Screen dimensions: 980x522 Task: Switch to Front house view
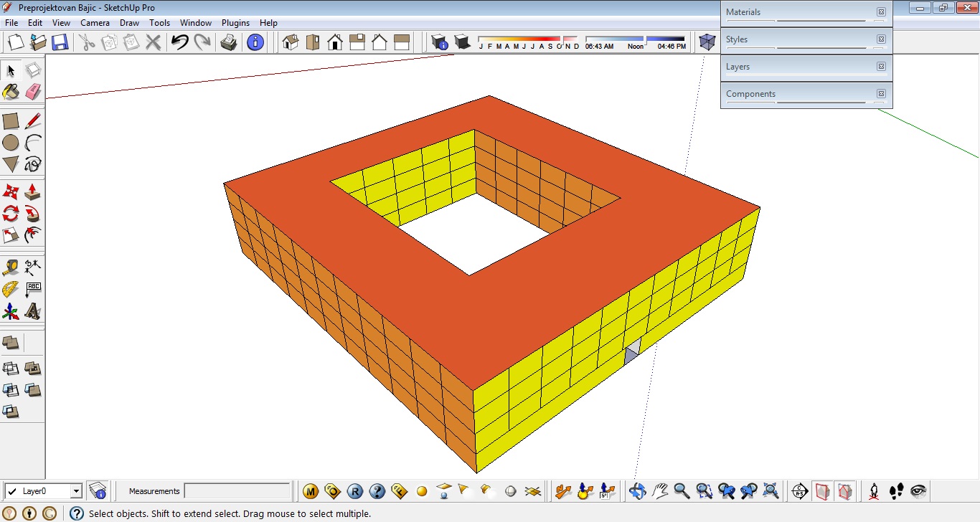coord(335,42)
